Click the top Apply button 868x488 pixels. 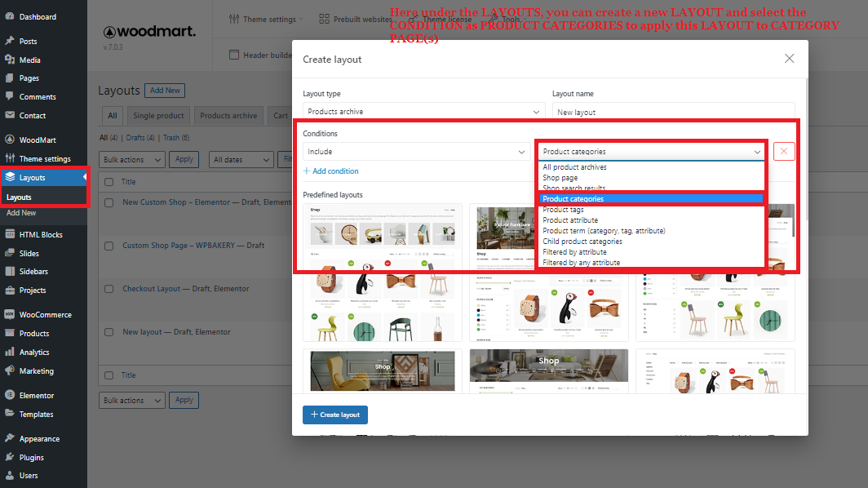184,159
